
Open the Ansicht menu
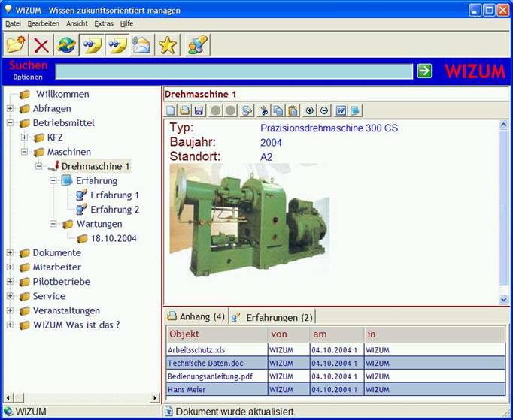click(77, 23)
